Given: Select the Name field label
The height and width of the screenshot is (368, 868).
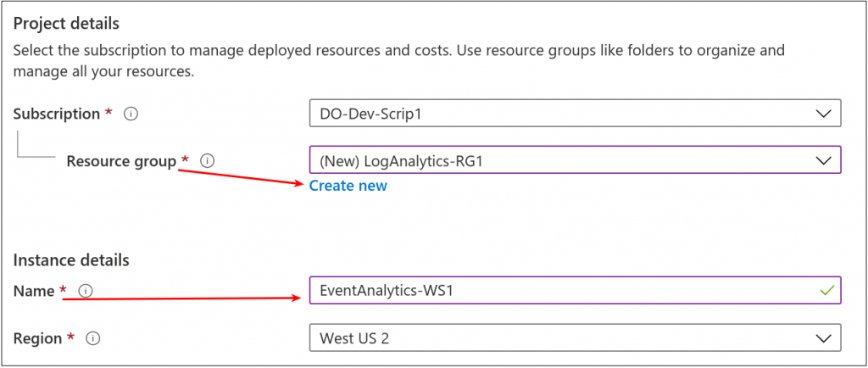Looking at the screenshot, I should coord(34,291).
